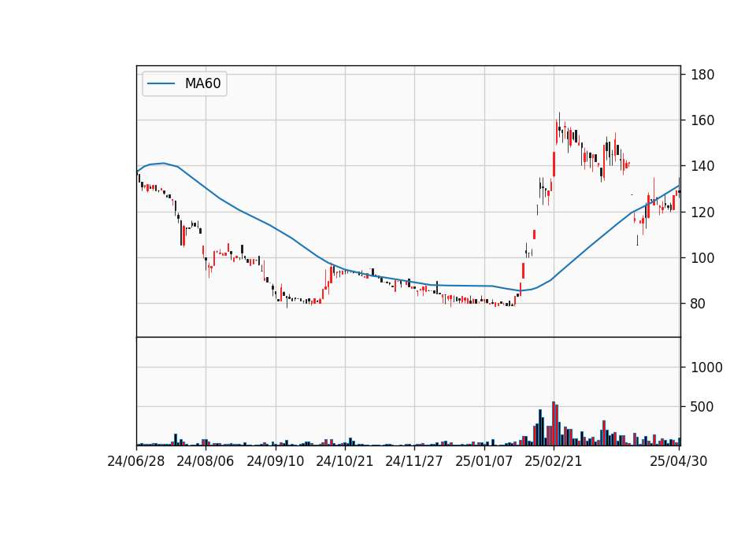Viewport: 756px width, 543px height.
Task: Select the 25/02/21 date label
Action: click(x=554, y=461)
